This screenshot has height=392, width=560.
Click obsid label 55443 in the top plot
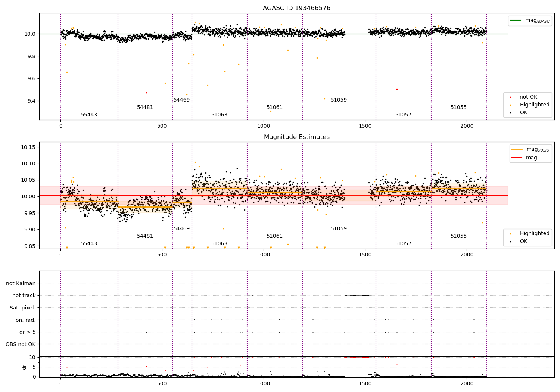[89, 115]
